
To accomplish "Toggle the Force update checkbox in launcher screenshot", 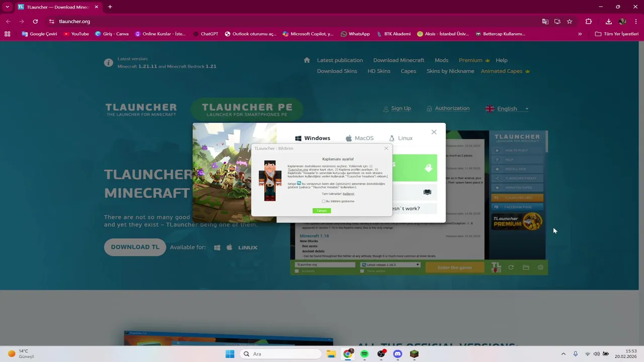I will coord(362,271).
